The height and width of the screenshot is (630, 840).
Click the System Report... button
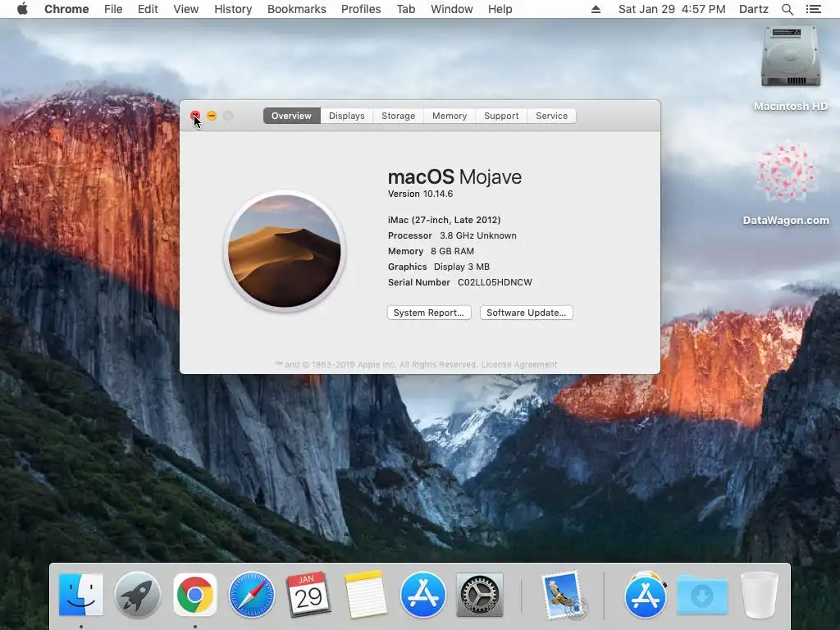point(429,313)
